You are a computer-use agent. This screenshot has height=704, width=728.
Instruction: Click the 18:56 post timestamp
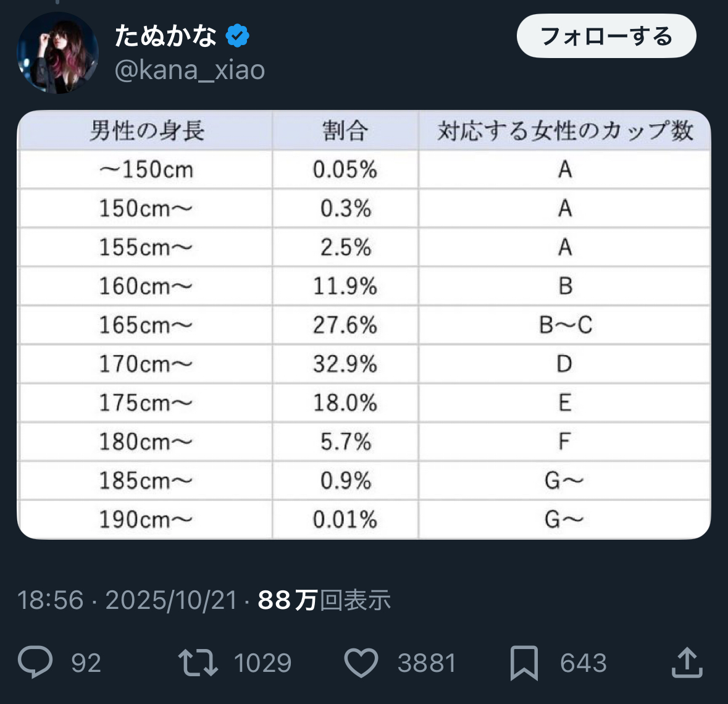coord(50,600)
